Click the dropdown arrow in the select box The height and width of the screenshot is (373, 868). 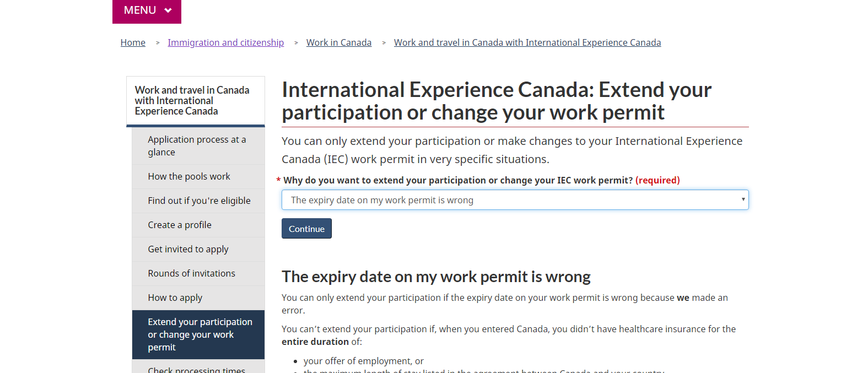[x=743, y=199]
